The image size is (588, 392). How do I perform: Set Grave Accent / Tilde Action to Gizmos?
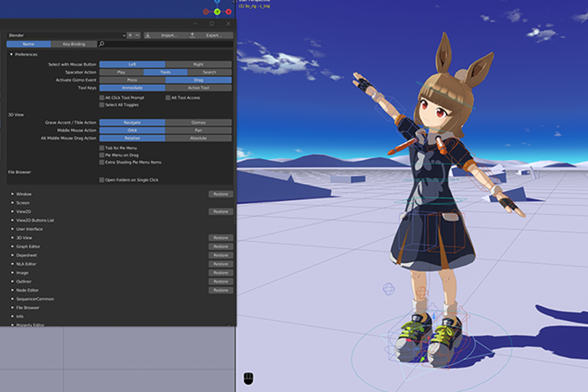tap(198, 122)
